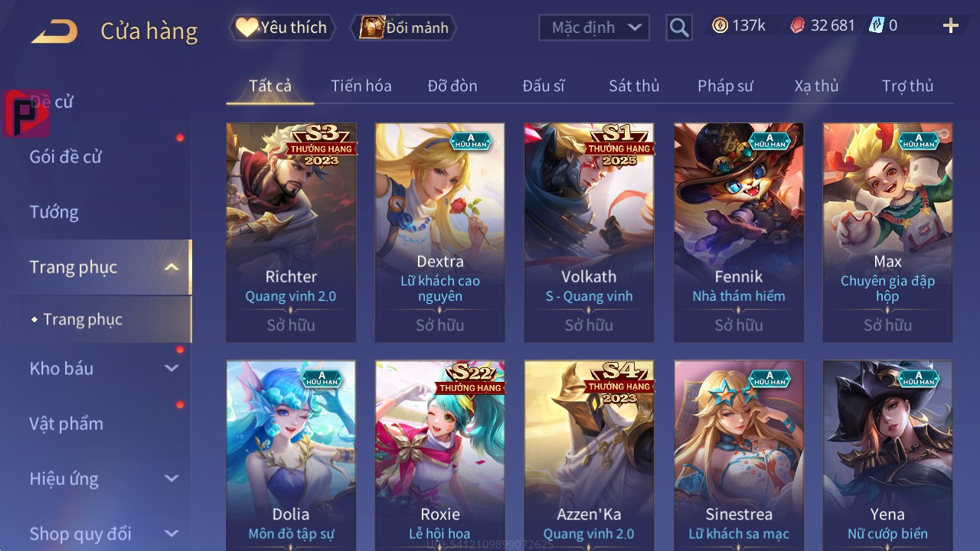This screenshot has width=980, height=551.
Task: Click the red P recorder overlay icon
Action: (x=25, y=113)
